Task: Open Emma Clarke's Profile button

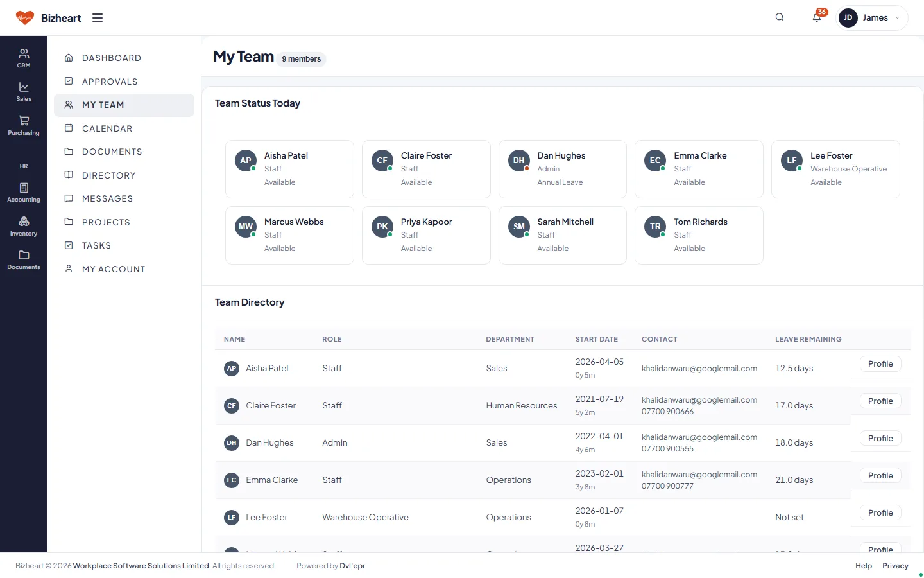Action: [880, 475]
